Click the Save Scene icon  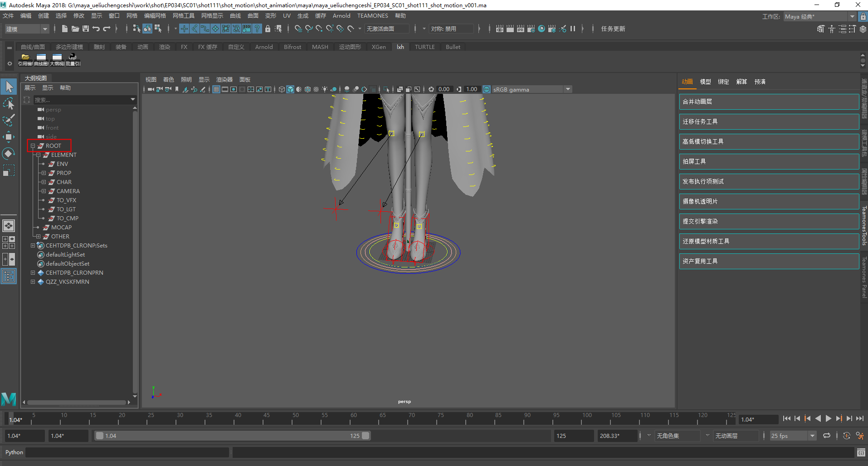85,29
